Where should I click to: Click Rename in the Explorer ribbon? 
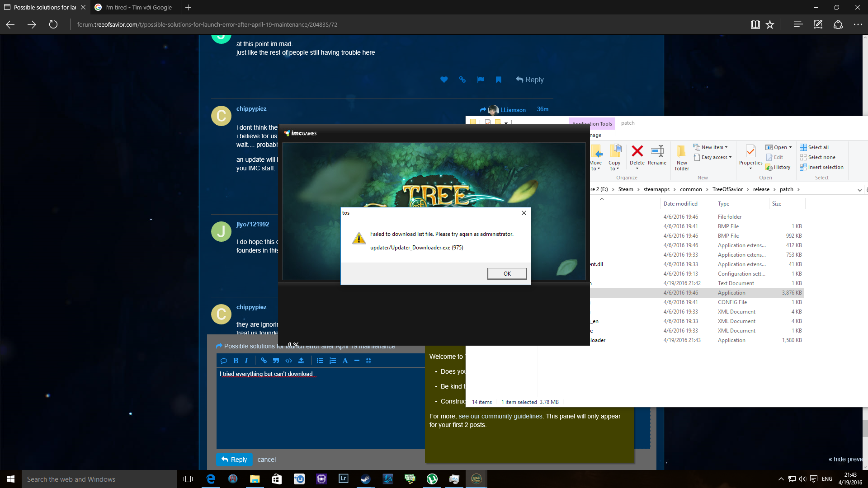pyautogui.click(x=657, y=155)
